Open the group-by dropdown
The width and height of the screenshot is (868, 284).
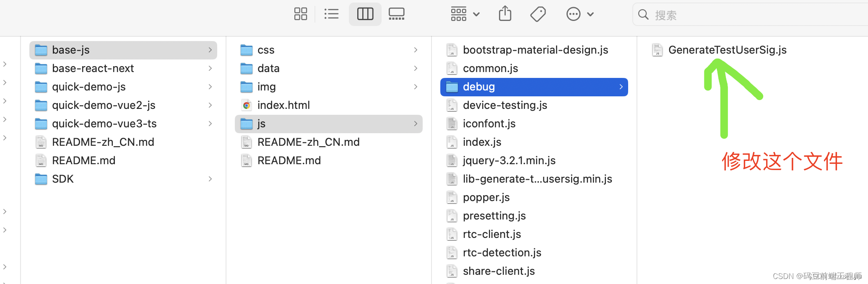[x=465, y=14]
